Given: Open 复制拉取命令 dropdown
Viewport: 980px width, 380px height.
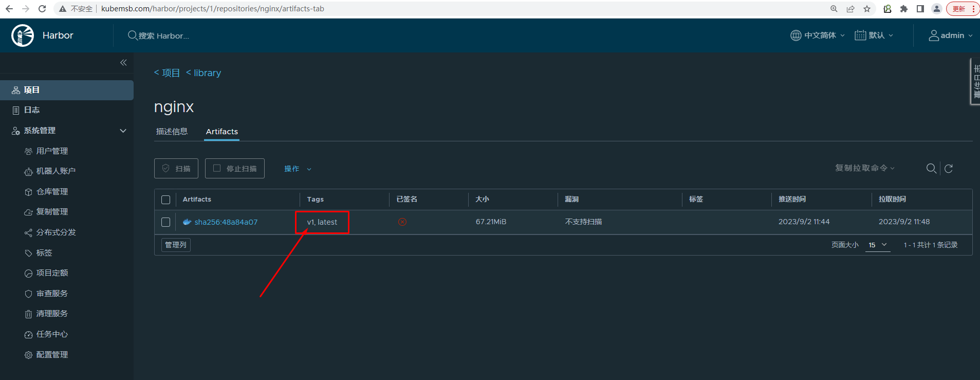Looking at the screenshot, I should (865, 168).
